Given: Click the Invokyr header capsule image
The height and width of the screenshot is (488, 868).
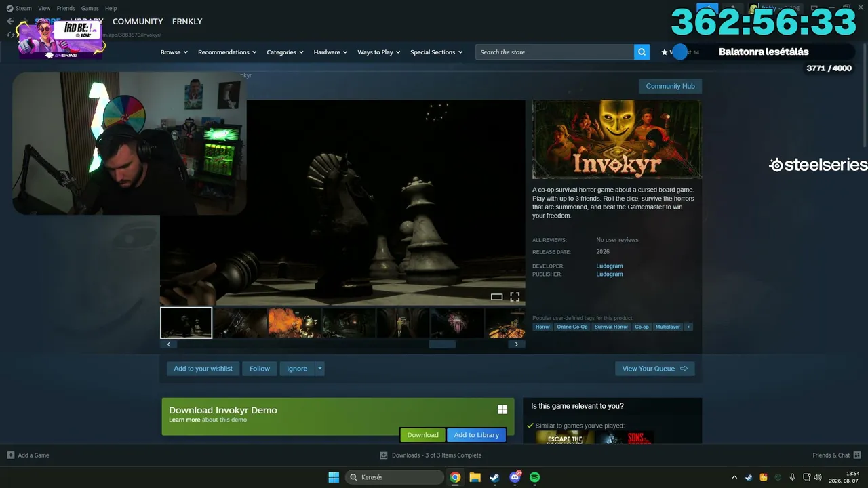Looking at the screenshot, I should pyautogui.click(x=617, y=140).
